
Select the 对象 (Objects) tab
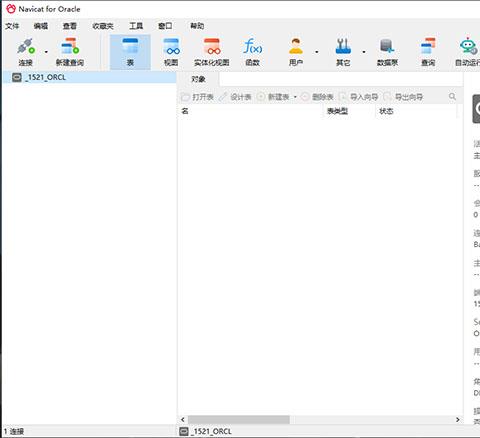[x=198, y=79]
